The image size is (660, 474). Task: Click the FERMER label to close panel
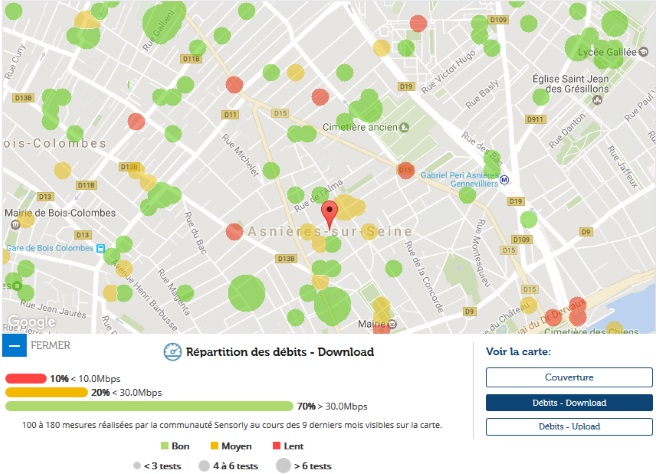click(x=50, y=346)
